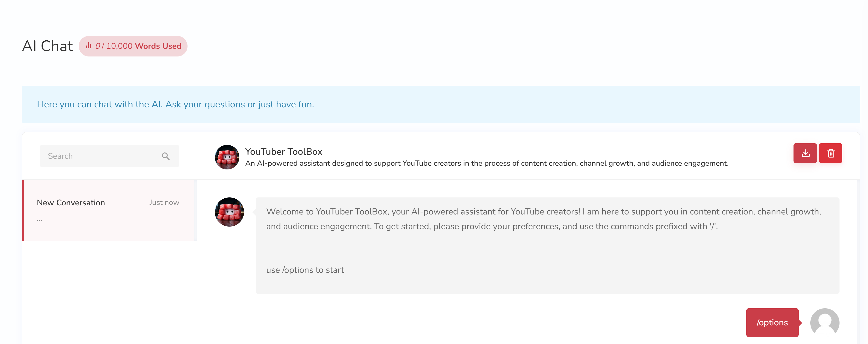This screenshot has width=868, height=344.
Task: Click the search magnifier icon
Action: (x=165, y=156)
